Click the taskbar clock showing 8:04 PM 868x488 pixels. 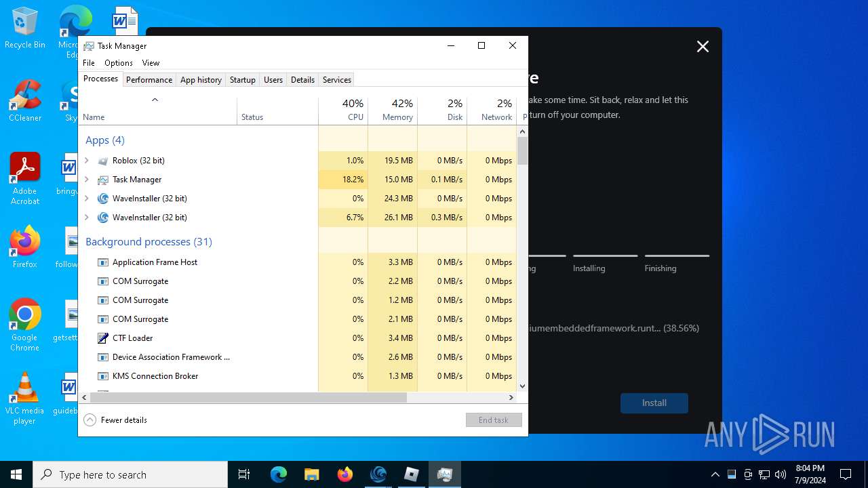click(x=810, y=474)
